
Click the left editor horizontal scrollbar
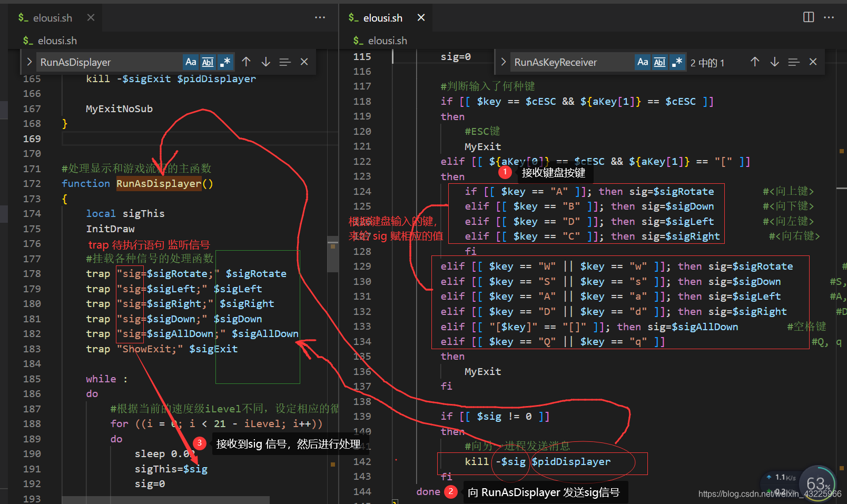[165, 500]
